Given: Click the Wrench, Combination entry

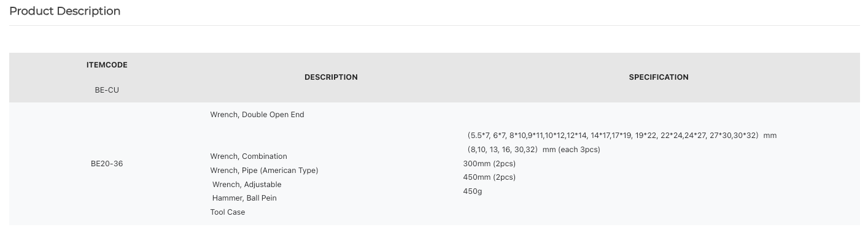Looking at the screenshot, I should pyautogui.click(x=249, y=156).
